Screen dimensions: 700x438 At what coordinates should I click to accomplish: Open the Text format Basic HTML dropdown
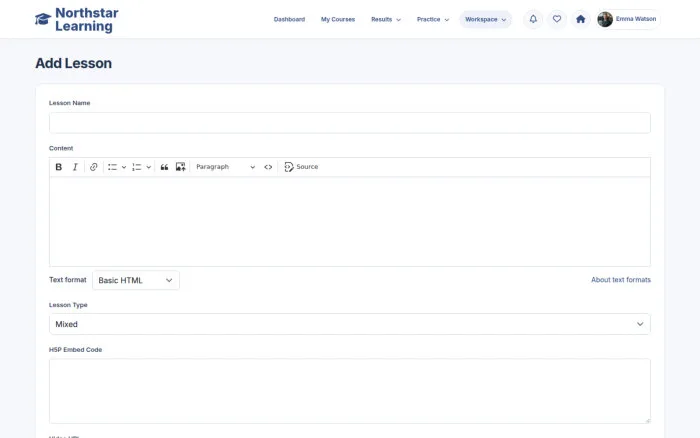136,280
